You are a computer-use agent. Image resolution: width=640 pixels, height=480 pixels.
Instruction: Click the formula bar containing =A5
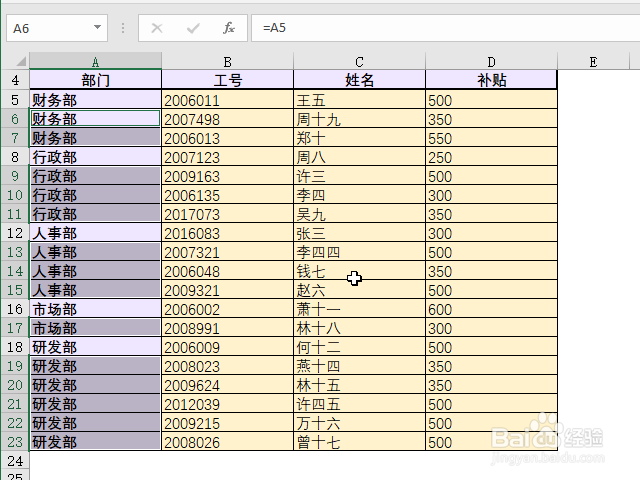pyautogui.click(x=445, y=28)
